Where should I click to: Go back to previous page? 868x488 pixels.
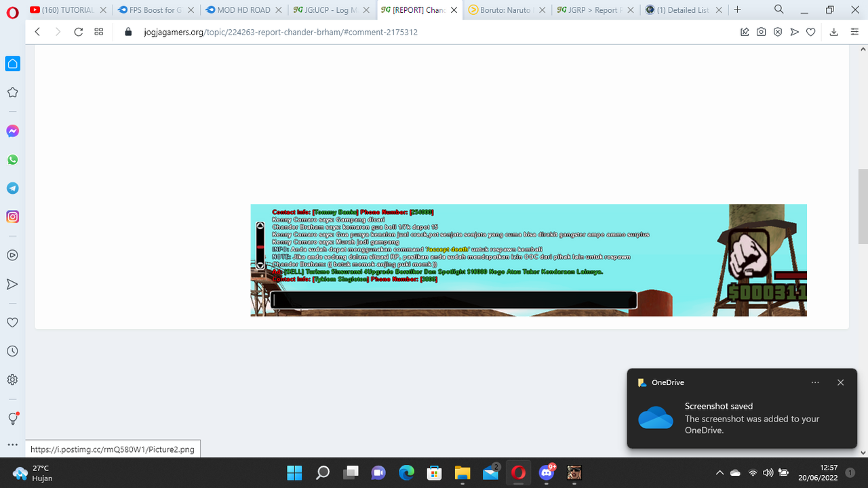pyautogui.click(x=37, y=32)
